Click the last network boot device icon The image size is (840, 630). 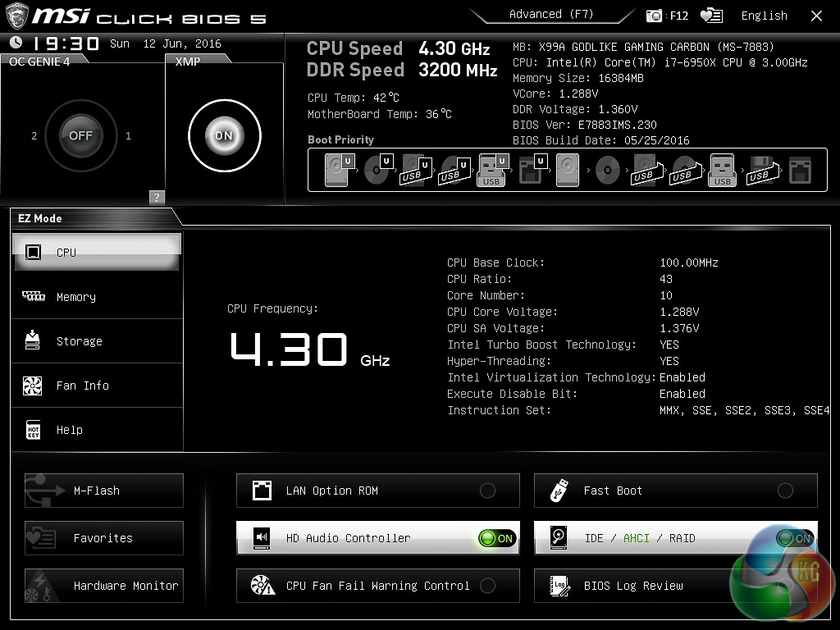click(x=799, y=171)
